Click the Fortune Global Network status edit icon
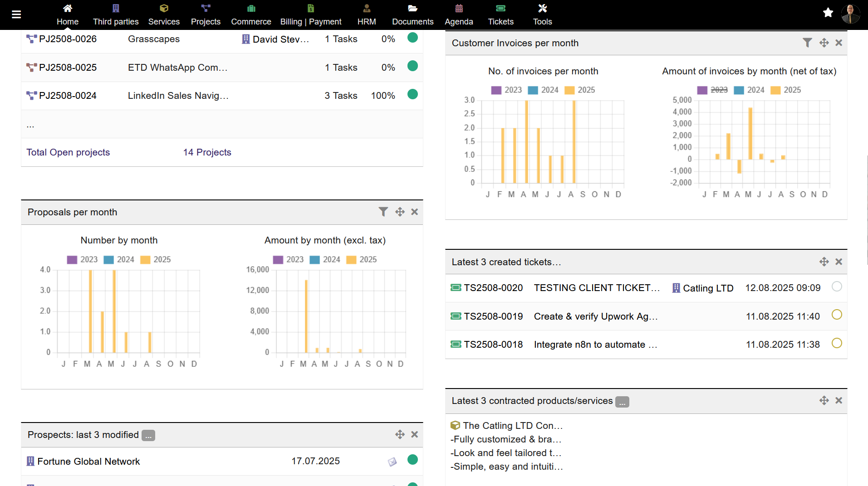Viewport: 868px width, 486px height. click(x=392, y=462)
